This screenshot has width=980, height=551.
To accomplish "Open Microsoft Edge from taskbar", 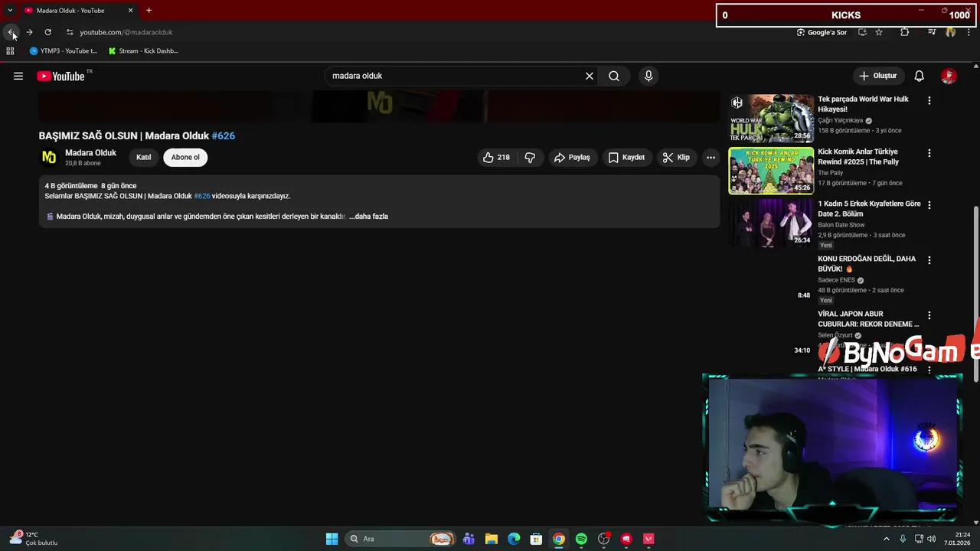I will [514, 539].
